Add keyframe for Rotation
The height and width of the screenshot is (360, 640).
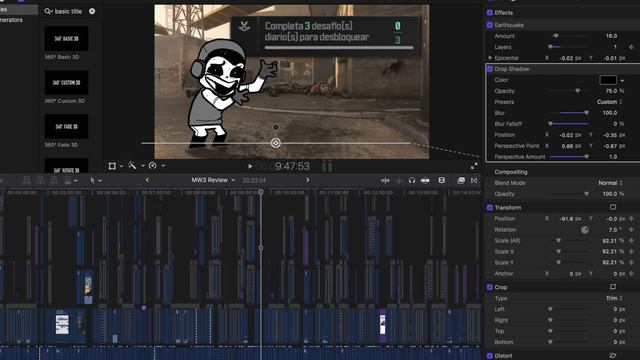click(x=631, y=230)
